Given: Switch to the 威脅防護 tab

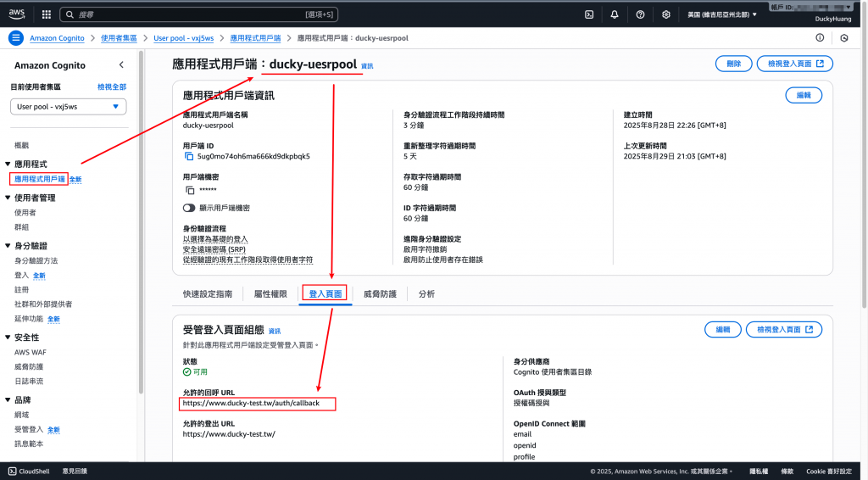Looking at the screenshot, I should pos(380,294).
